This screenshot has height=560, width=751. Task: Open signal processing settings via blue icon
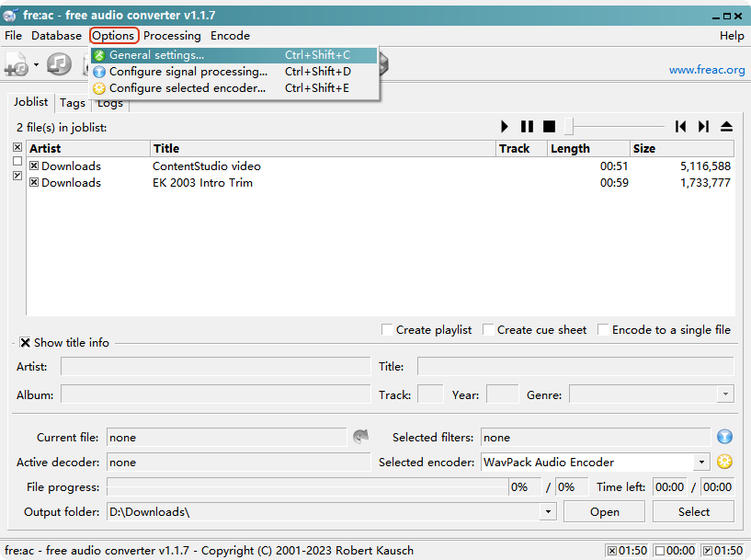[724, 438]
